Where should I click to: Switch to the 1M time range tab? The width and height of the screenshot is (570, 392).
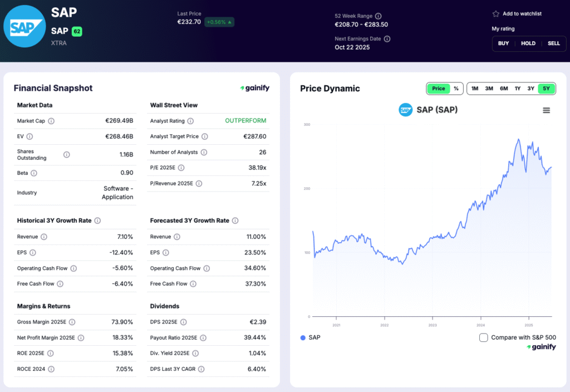[x=474, y=88]
